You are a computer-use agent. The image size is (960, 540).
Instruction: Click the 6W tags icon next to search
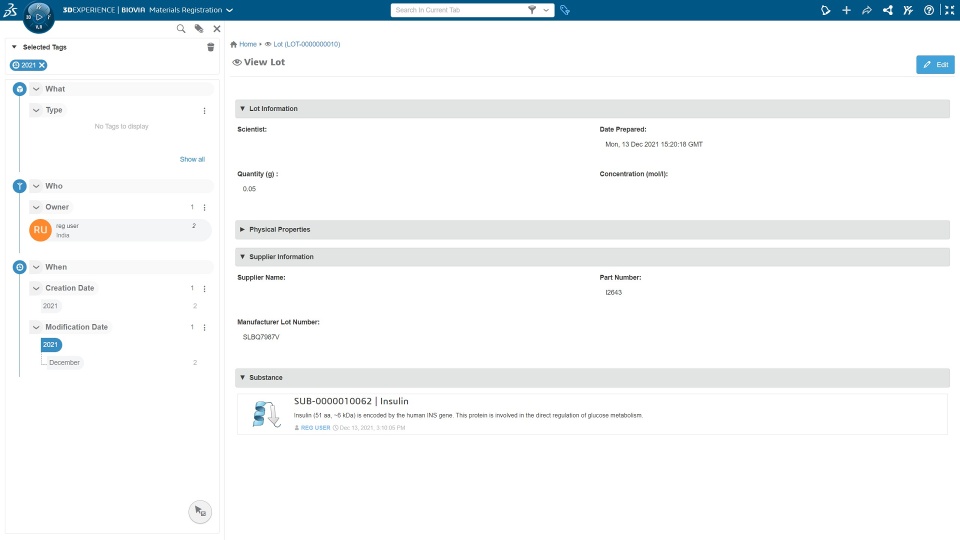(x=565, y=10)
